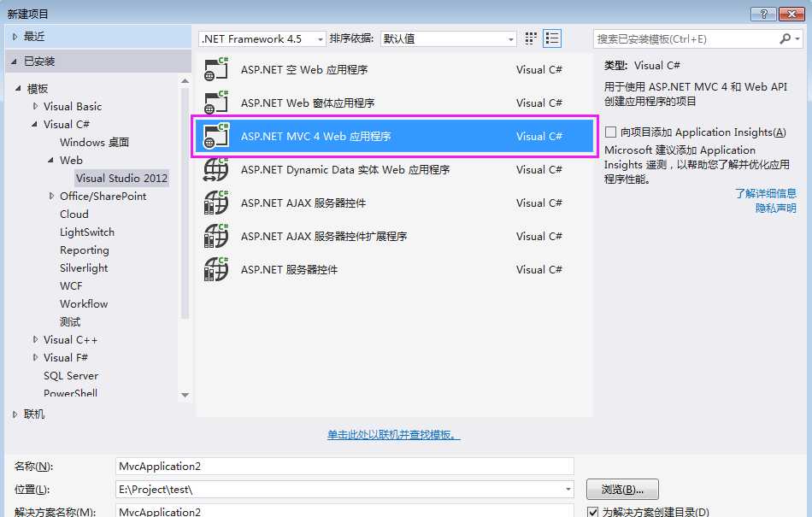Screen dimensions: 812x517
Task: Select Visual Studio 2012 tree item
Action: click(x=121, y=178)
